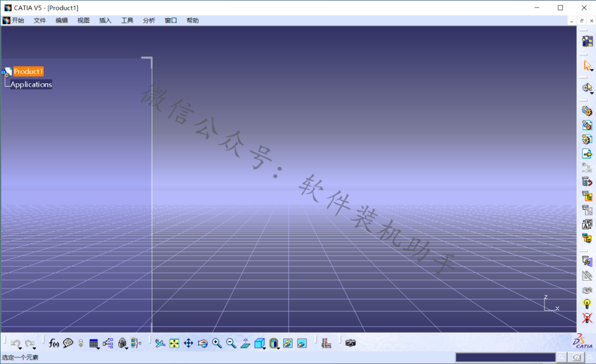Viewport: 596px width, 364px height.
Task: Click the Hide/Show icon
Action: 288,344
